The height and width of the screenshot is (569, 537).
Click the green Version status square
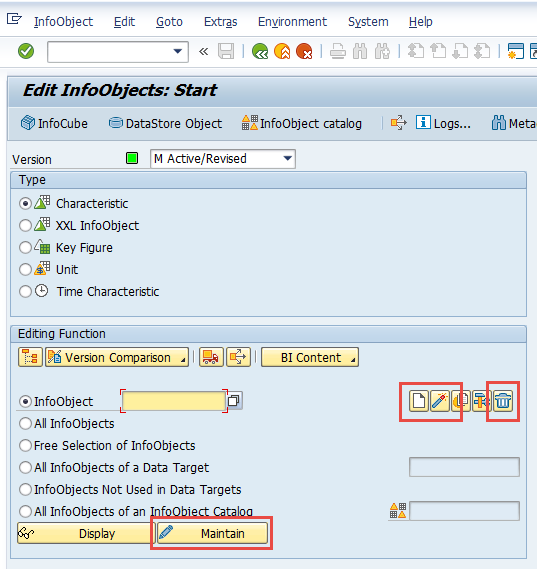(x=132, y=158)
